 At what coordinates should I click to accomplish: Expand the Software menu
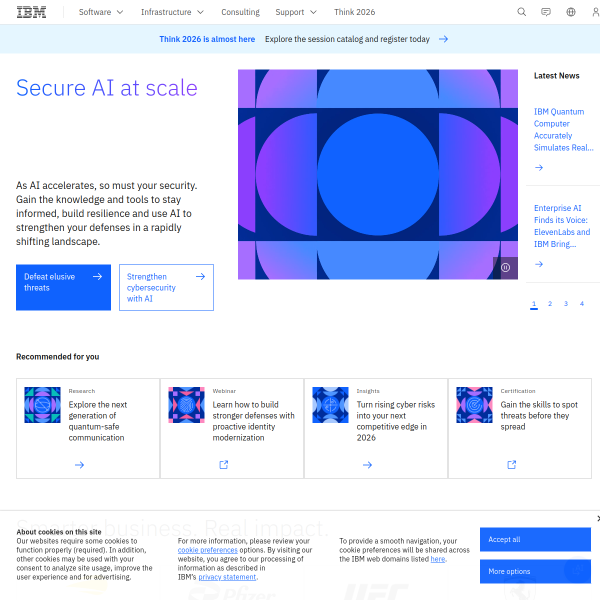(x=101, y=12)
